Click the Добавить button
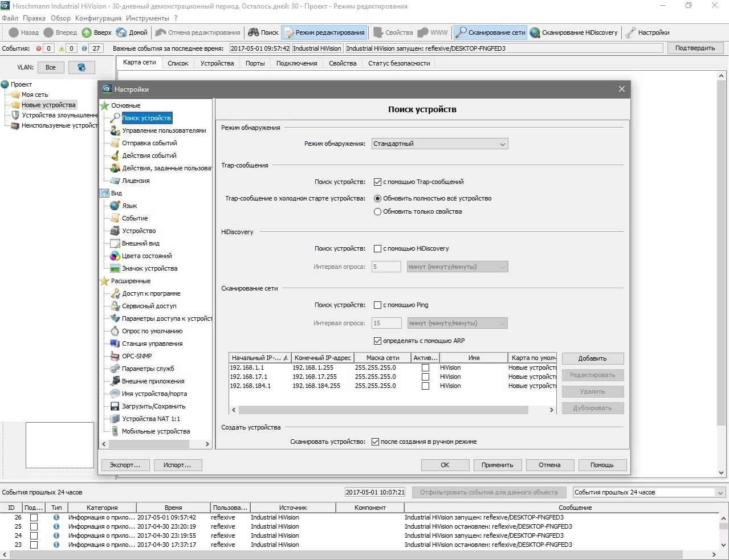The height and width of the screenshot is (560, 729). click(592, 358)
